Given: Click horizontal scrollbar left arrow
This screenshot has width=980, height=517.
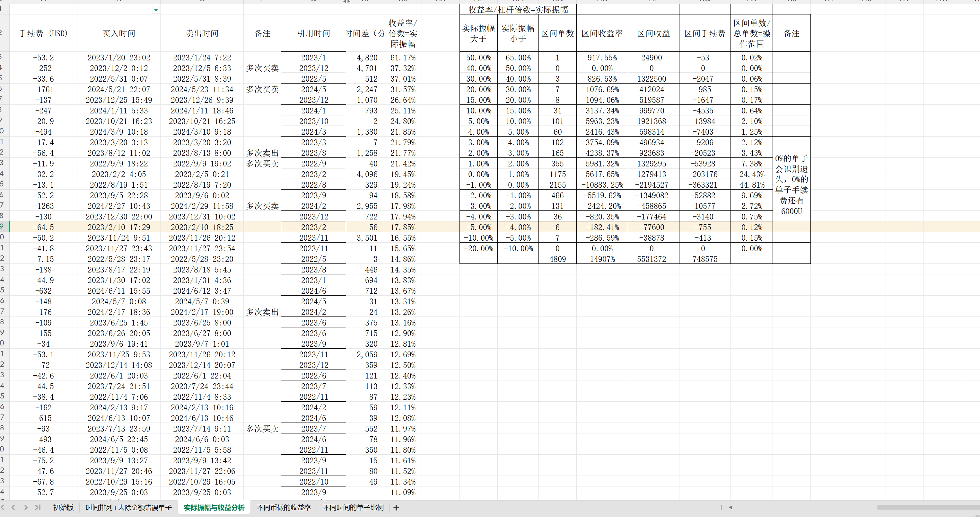Looking at the screenshot, I should (730, 507).
